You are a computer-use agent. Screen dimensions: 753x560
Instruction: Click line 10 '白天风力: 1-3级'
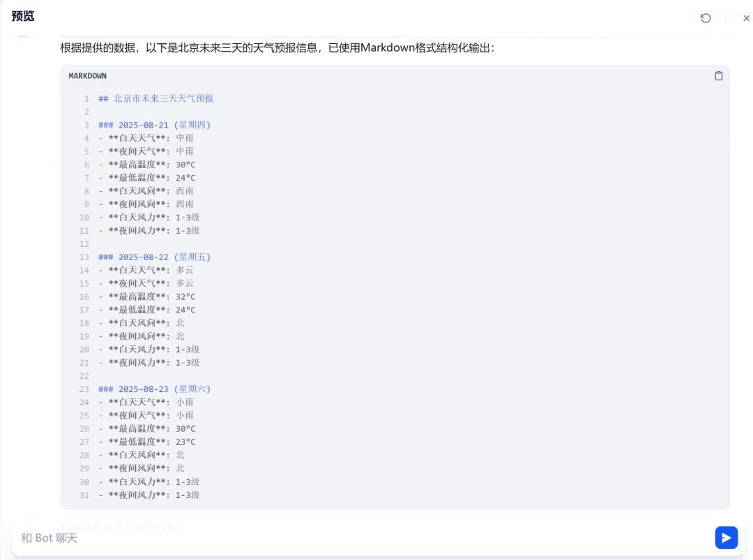(149, 218)
